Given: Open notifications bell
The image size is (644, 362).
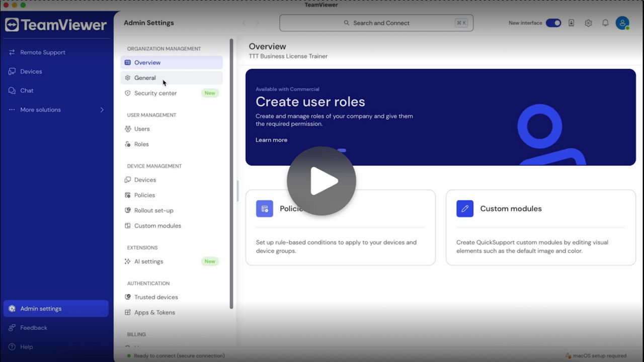Looking at the screenshot, I should [x=605, y=23].
